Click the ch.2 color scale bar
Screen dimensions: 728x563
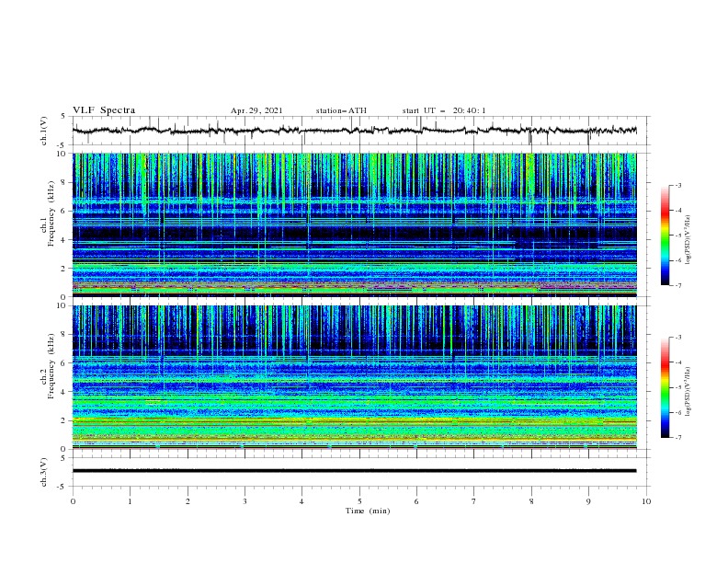(665, 387)
